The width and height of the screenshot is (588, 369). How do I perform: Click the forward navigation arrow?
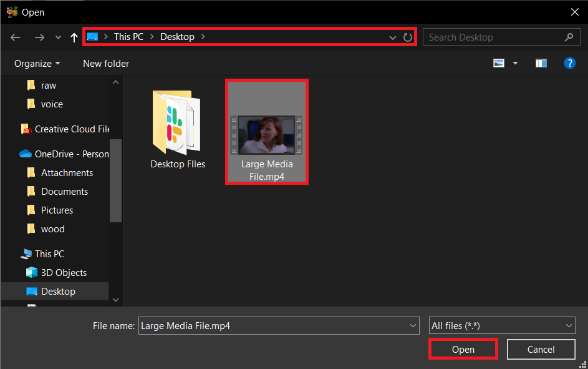point(39,37)
